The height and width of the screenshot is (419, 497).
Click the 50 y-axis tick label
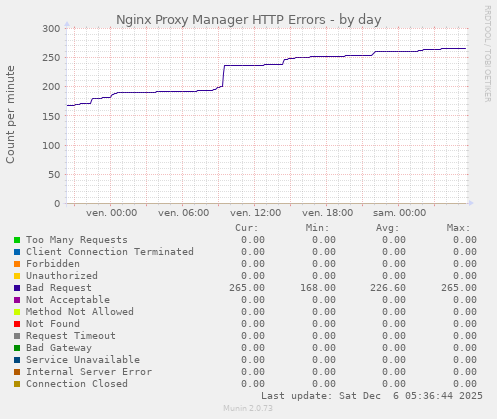54,174
